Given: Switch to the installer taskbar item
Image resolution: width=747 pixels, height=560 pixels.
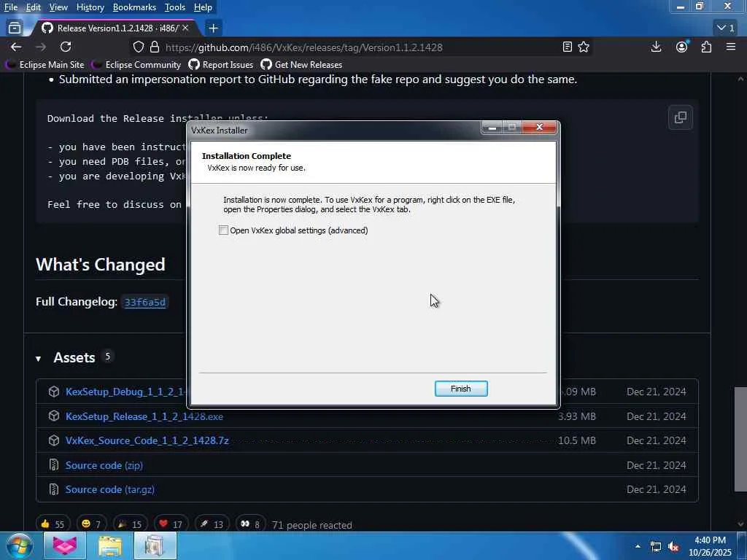Looking at the screenshot, I should 155,545.
